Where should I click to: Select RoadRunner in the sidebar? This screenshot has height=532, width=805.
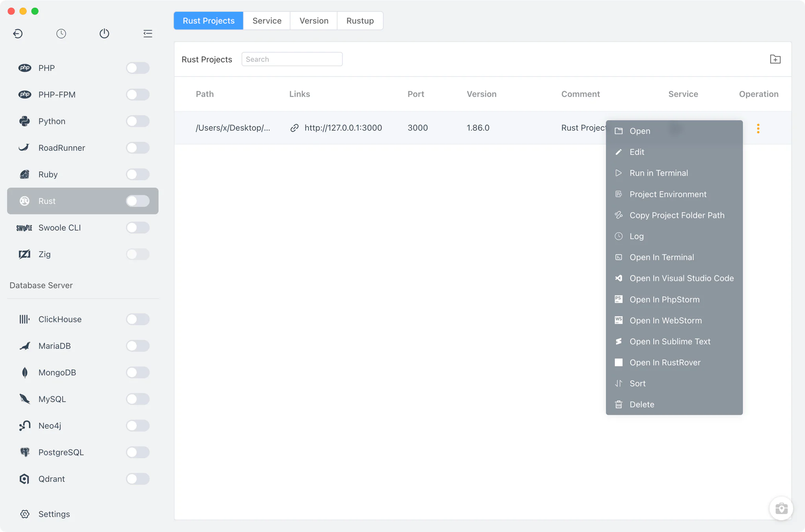(x=83, y=148)
